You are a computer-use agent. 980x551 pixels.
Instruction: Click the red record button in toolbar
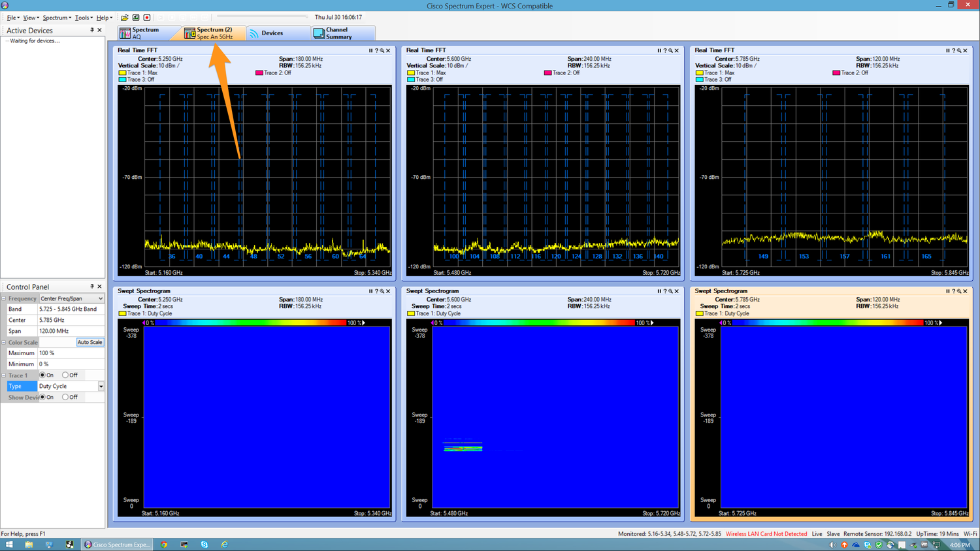147,18
